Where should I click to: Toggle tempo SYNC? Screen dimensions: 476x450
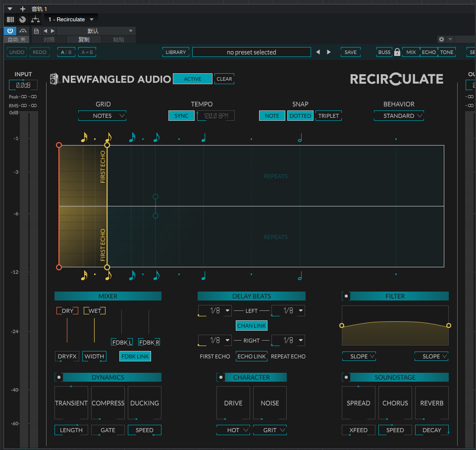(x=181, y=116)
